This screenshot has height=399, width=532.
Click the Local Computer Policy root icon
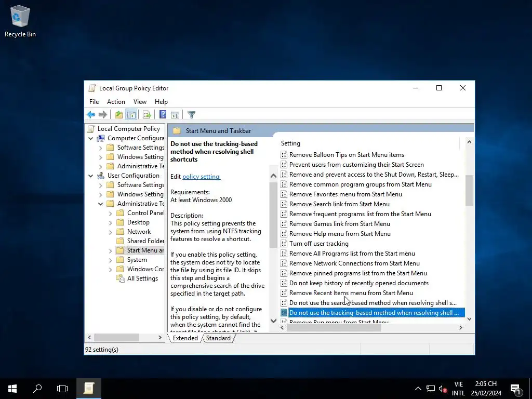90,129
